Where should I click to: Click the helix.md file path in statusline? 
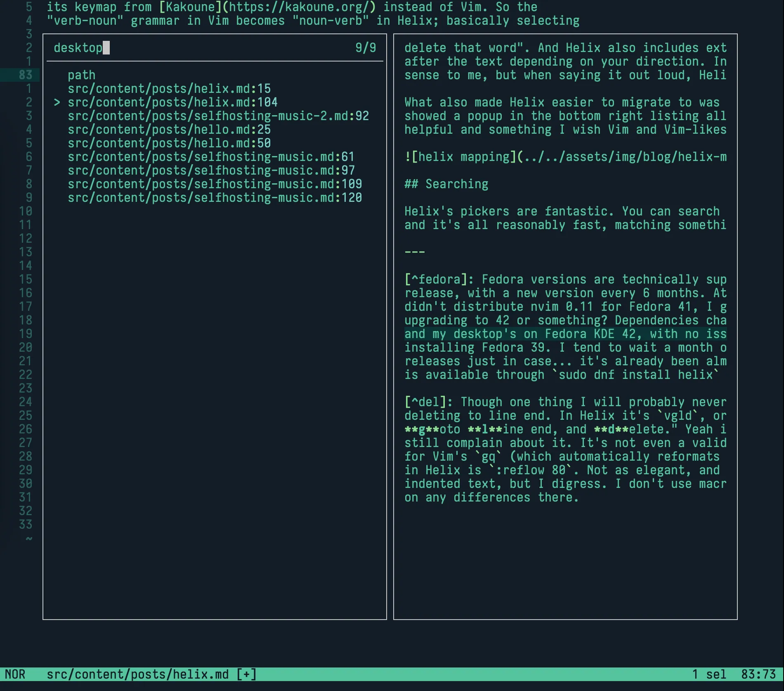[x=137, y=674]
